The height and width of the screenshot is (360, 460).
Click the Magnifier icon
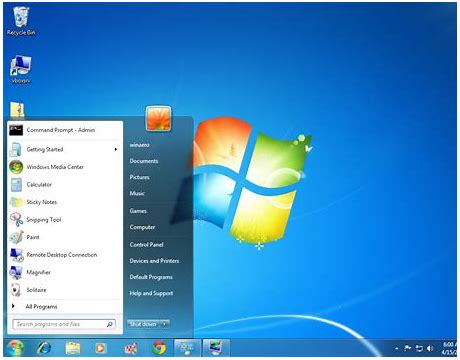[x=16, y=272]
